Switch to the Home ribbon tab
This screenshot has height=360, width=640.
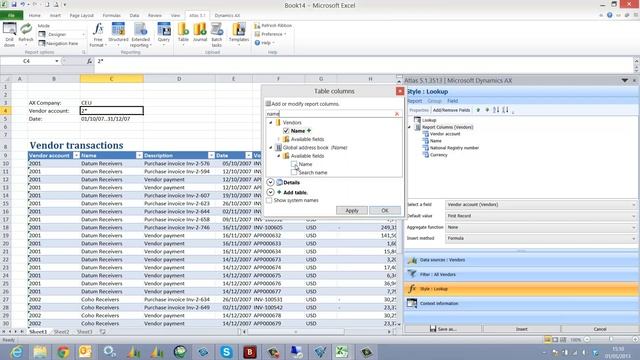point(35,16)
